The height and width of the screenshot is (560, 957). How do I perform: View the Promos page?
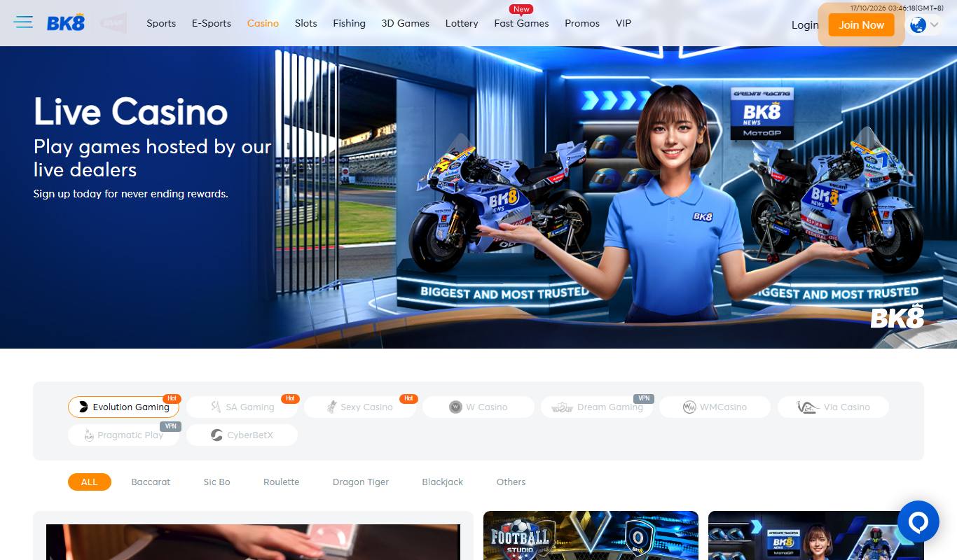coord(582,23)
